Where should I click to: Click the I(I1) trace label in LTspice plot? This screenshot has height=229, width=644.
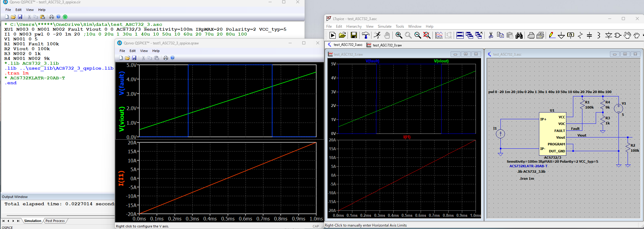pos(407,137)
